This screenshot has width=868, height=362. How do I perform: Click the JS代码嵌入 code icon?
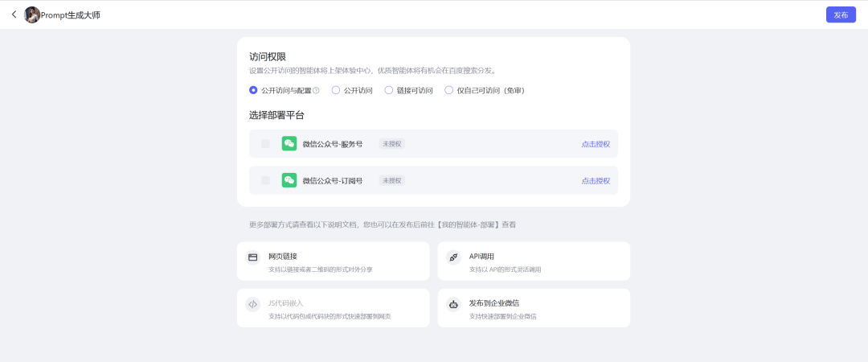[x=253, y=304]
